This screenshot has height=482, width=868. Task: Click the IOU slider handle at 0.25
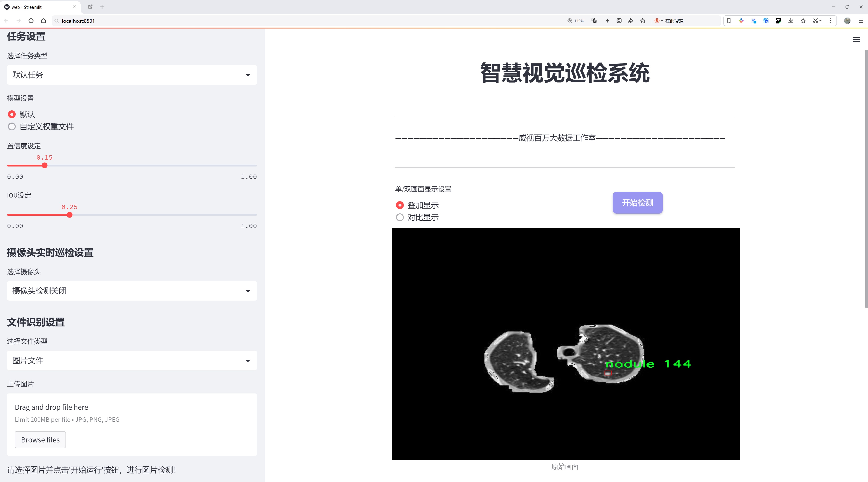click(69, 215)
